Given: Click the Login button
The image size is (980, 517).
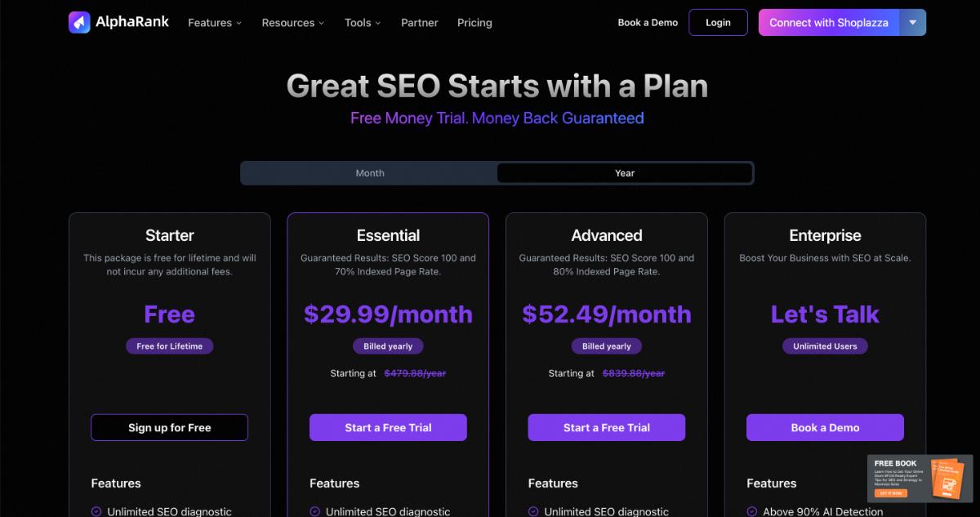Looking at the screenshot, I should (718, 23).
